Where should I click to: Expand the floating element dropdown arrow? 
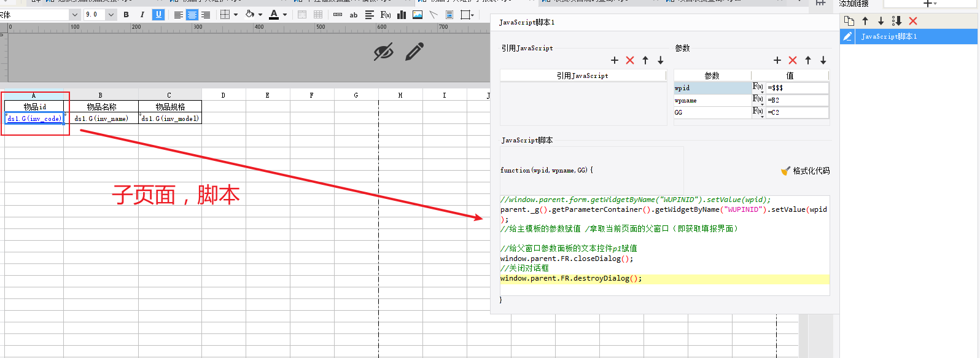point(473,15)
